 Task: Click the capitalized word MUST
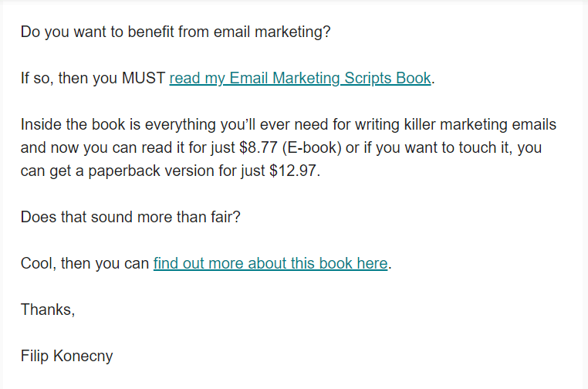pos(144,78)
